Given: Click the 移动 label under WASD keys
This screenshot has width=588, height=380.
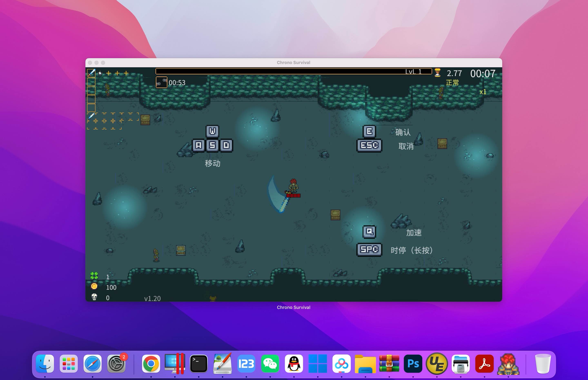Looking at the screenshot, I should [x=213, y=163].
